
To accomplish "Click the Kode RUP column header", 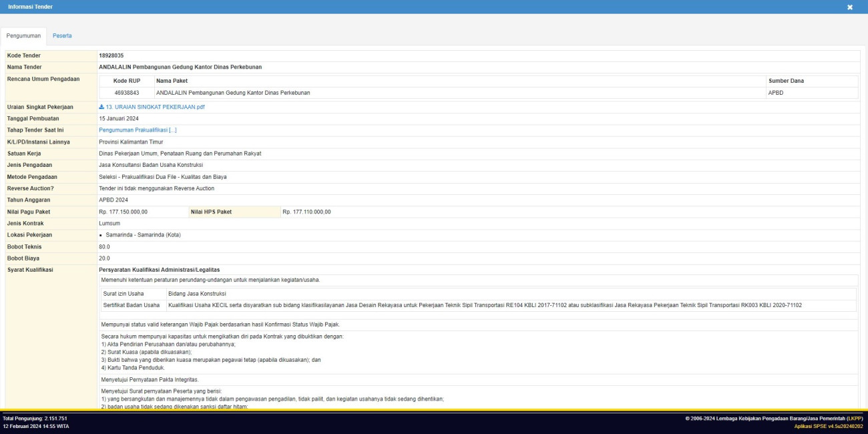I will click(126, 81).
